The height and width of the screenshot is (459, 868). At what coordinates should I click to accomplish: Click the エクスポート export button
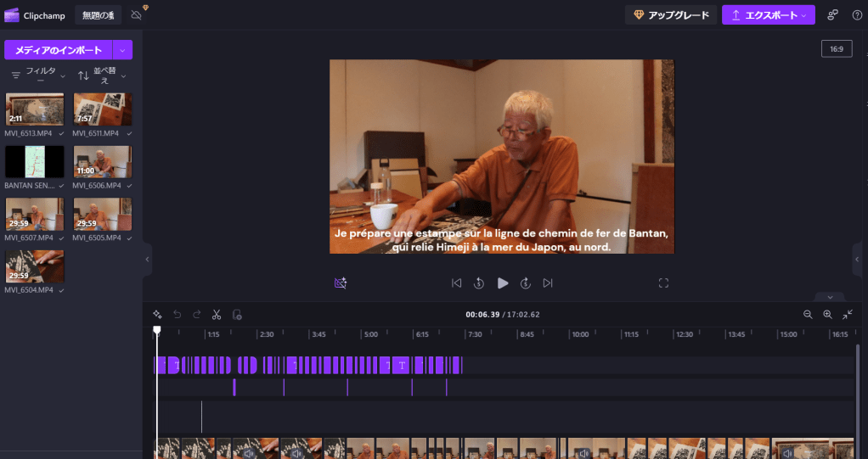[768, 15]
